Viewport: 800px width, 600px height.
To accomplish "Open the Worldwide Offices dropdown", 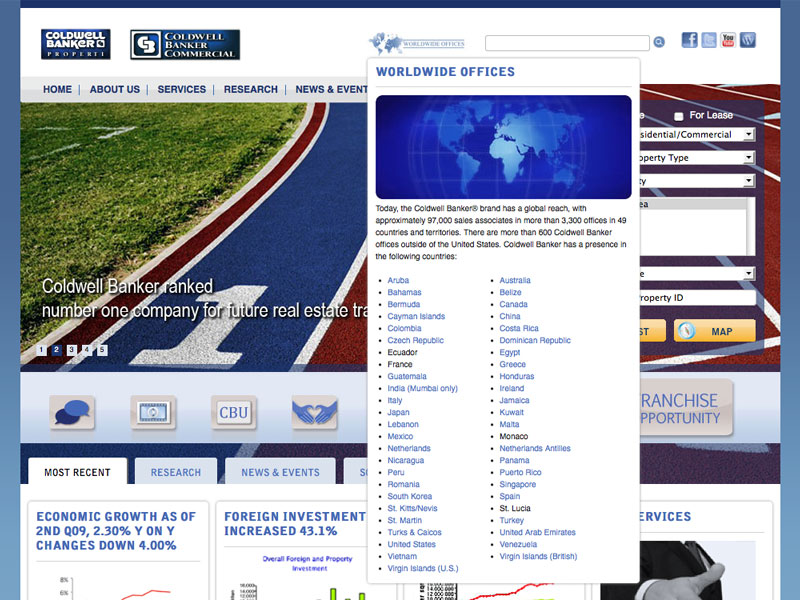I will pyautogui.click(x=417, y=44).
